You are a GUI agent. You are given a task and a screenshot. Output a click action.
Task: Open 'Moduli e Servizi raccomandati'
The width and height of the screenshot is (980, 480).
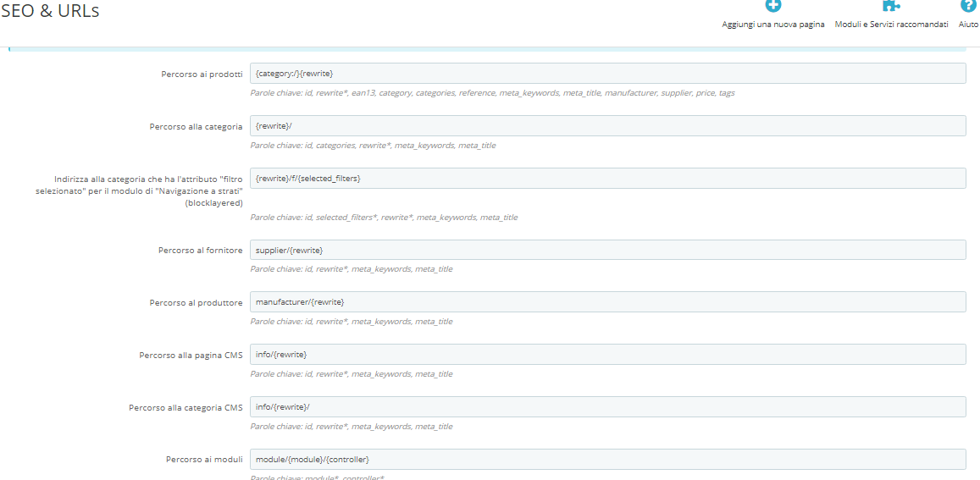pyautogui.click(x=891, y=25)
